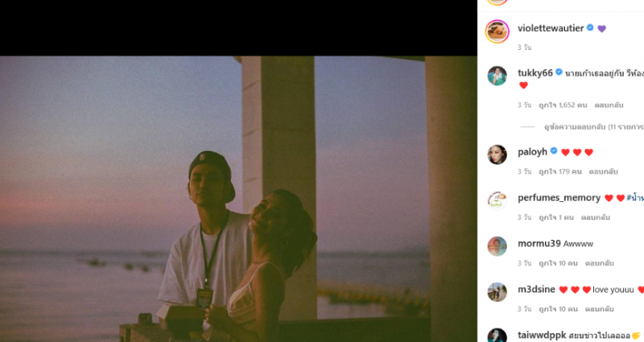This screenshot has width=644, height=342.
Task: View 179 likes on paloyh comment
Action: tap(559, 171)
